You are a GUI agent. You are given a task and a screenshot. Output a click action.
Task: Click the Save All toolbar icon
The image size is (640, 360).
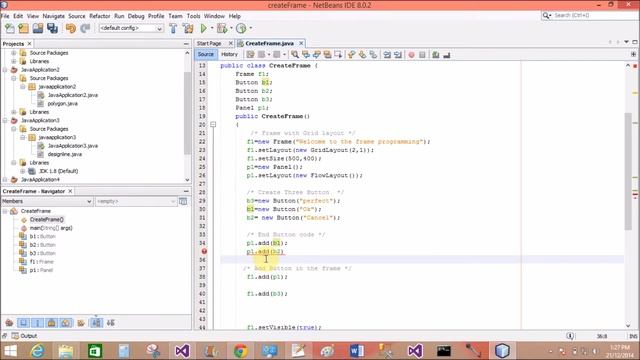click(52, 28)
